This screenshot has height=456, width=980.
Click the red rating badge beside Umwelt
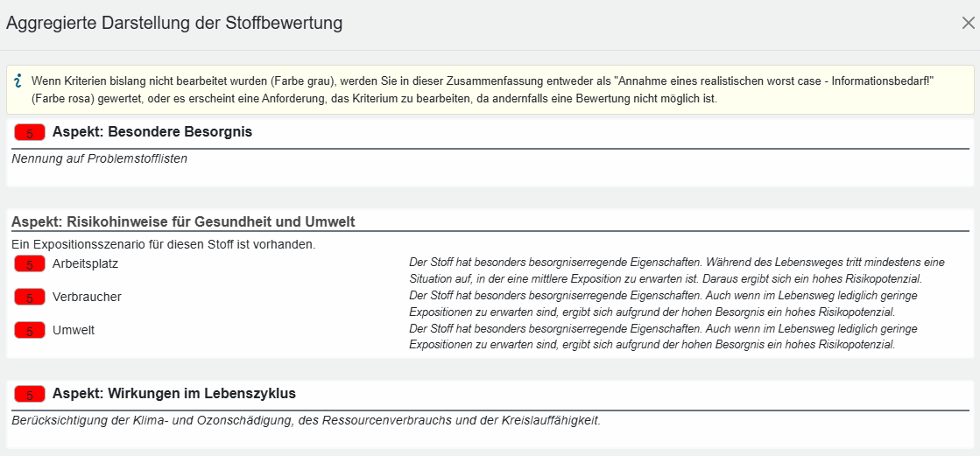pos(30,330)
